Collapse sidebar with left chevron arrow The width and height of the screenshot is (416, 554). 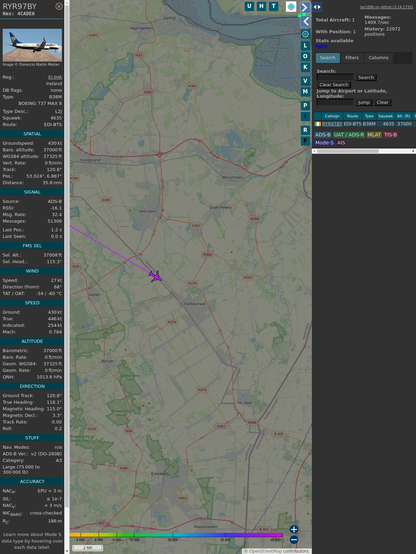305,22
